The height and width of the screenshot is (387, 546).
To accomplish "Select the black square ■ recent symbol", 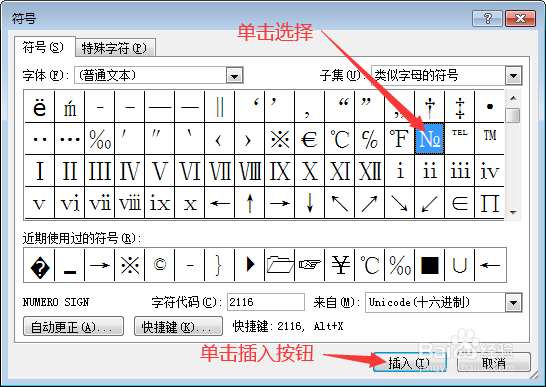I will point(429,265).
